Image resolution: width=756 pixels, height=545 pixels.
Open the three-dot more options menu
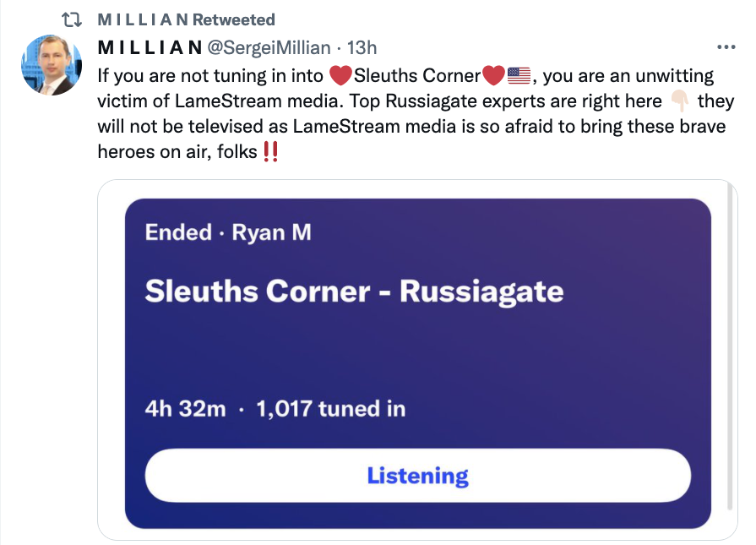pyautogui.click(x=726, y=47)
